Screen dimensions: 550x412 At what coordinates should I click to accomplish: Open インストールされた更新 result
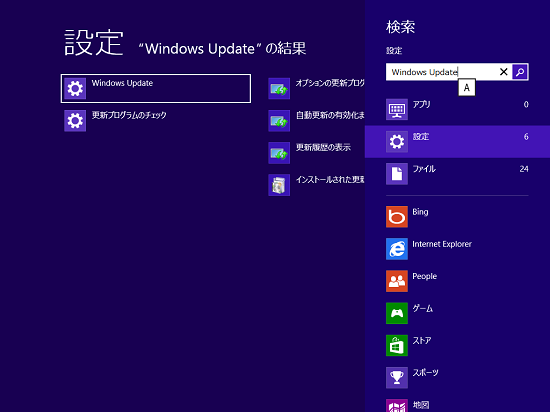pos(316,185)
